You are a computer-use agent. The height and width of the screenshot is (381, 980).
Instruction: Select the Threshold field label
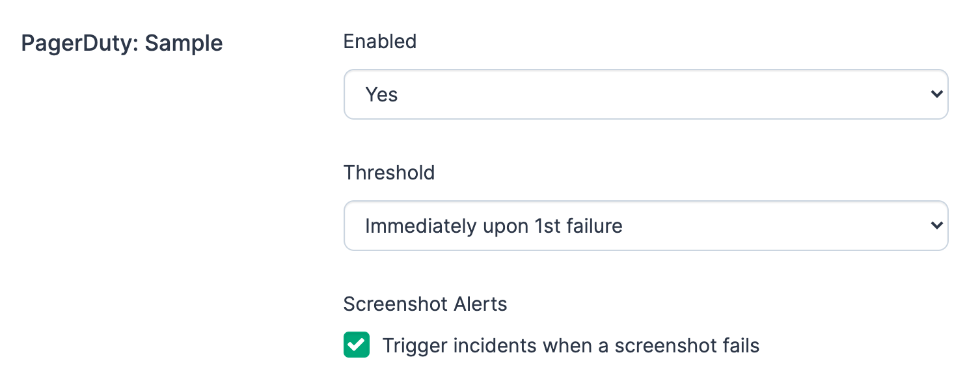point(389,173)
